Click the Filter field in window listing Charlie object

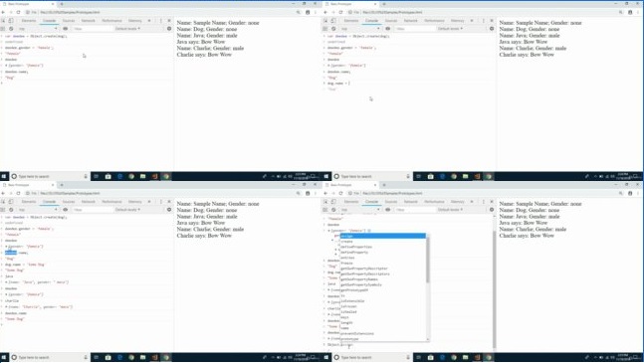93,210
